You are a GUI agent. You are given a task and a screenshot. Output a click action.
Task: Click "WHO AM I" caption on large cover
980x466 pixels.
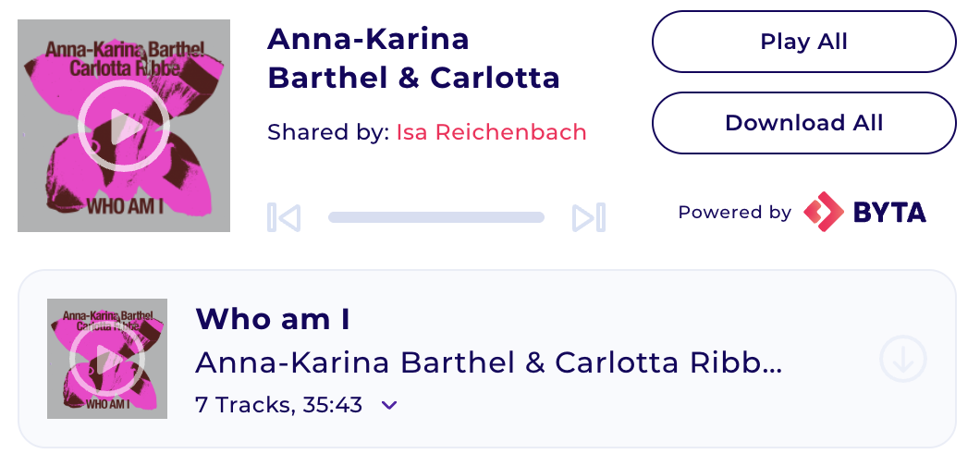coord(125,205)
